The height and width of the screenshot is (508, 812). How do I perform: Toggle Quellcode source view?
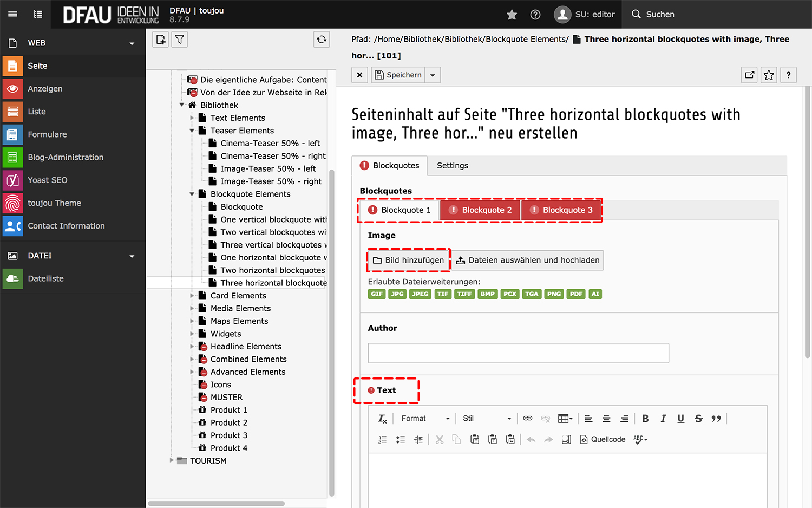click(x=603, y=440)
